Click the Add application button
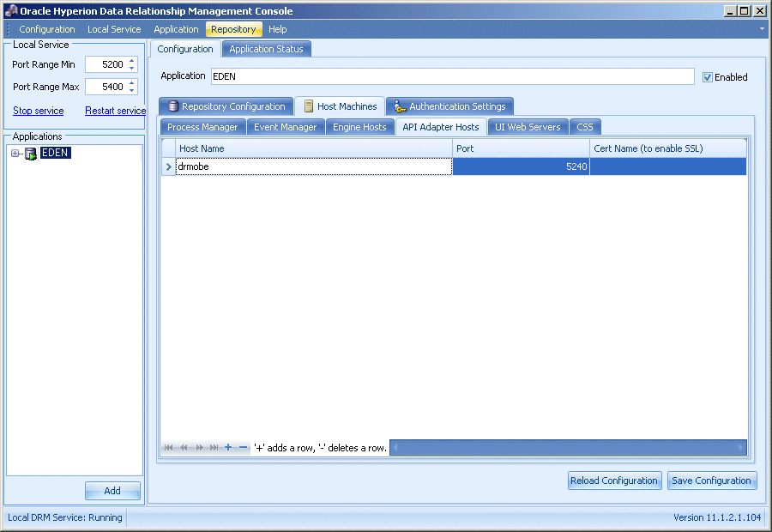This screenshot has width=772, height=532. [x=112, y=491]
